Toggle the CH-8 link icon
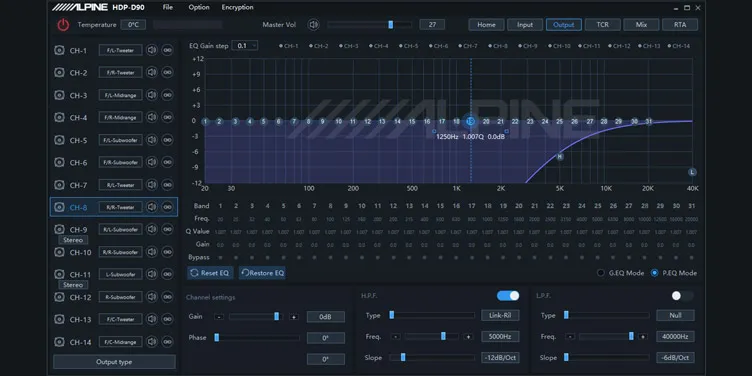Screen dimensions: 752x376 pos(167,207)
